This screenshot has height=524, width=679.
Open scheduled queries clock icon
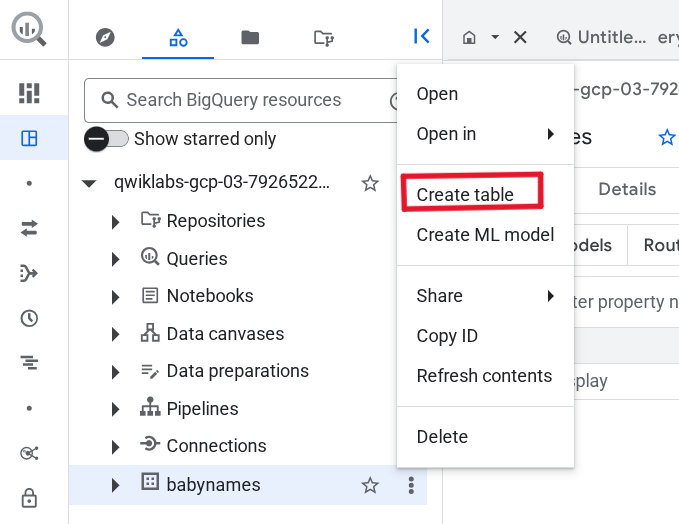[x=29, y=318]
